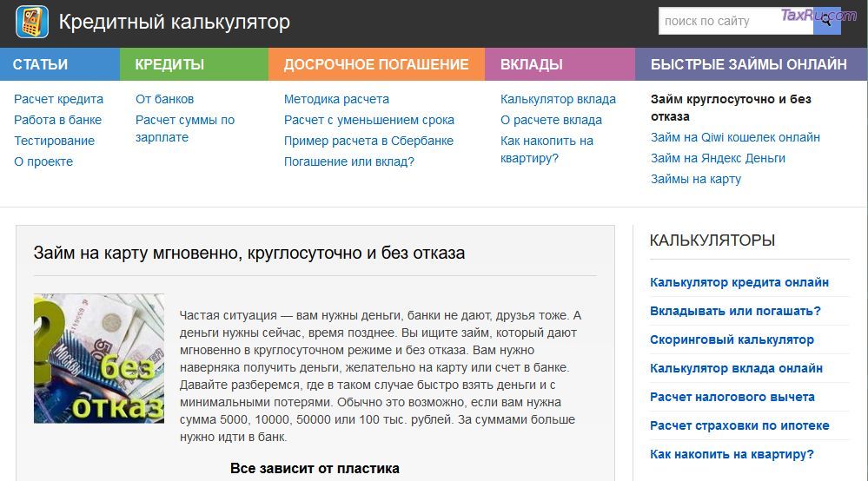Open Как накопить на квартиру? sidebar link
Image resolution: width=868 pixels, height=481 pixels.
tap(732, 454)
